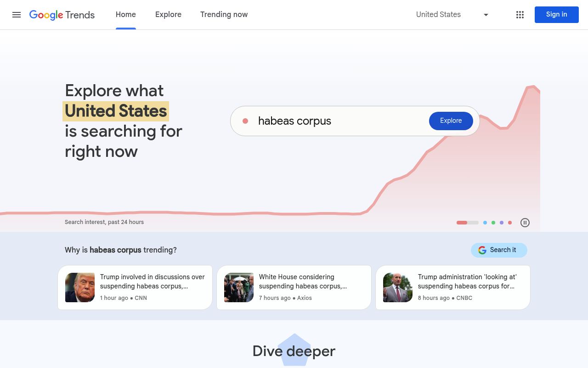This screenshot has width=588, height=368.
Task: Click the Dive deeper heading
Action: (294, 351)
